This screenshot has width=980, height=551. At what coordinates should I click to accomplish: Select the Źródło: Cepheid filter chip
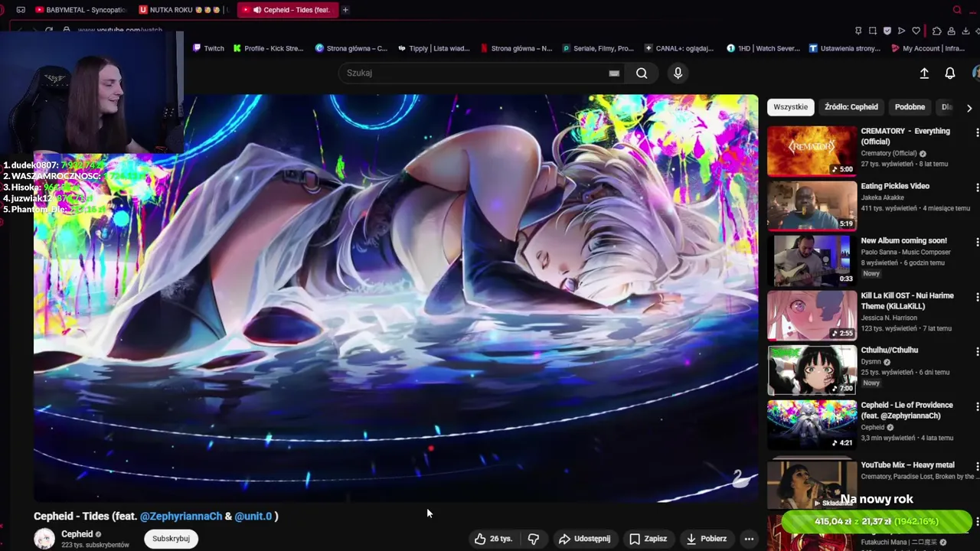pos(851,107)
